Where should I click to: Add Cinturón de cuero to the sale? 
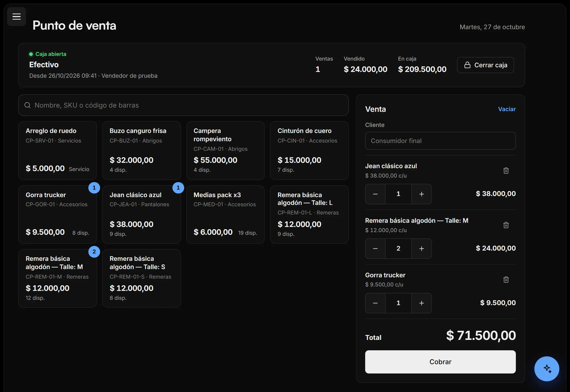[x=309, y=151]
